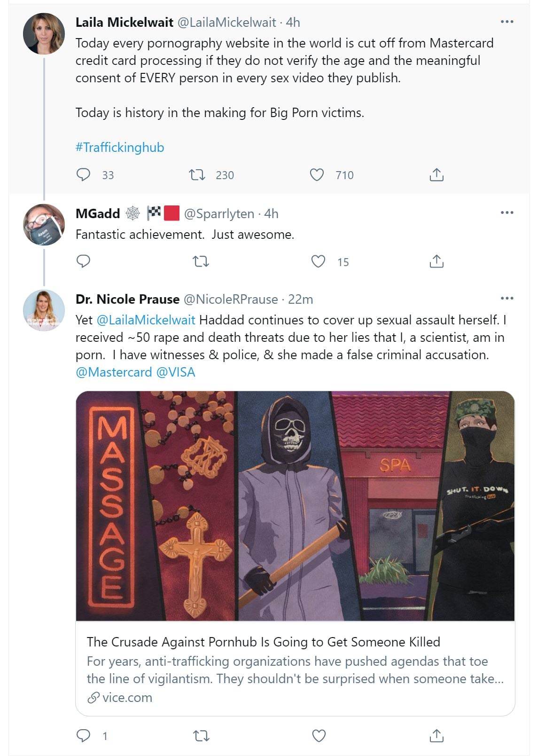Reply to Dr. Nicole Prause's tweet

pos(83,735)
